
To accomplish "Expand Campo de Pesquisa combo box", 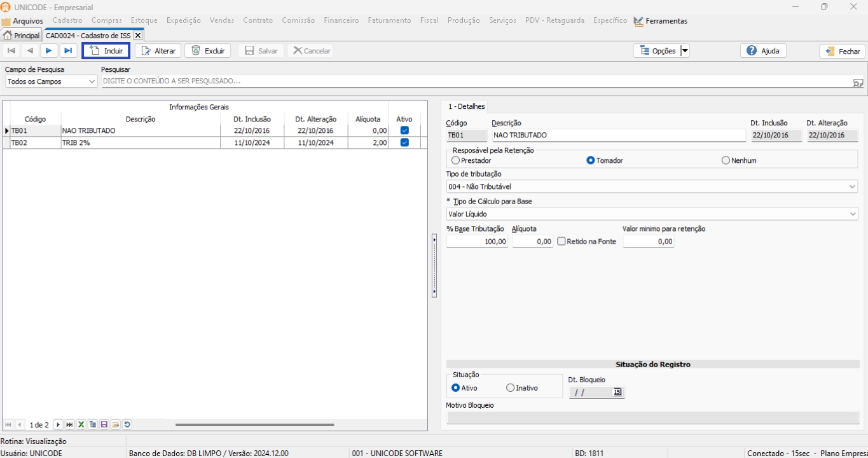I will 92,82.
